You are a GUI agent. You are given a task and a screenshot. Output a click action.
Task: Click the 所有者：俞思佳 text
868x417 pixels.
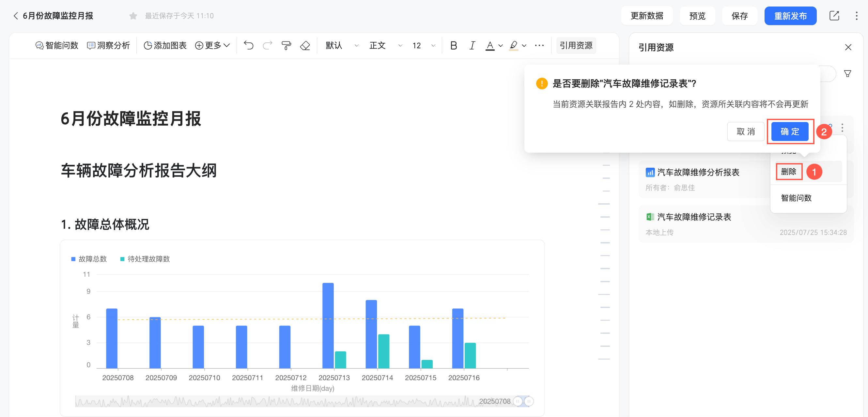click(670, 188)
